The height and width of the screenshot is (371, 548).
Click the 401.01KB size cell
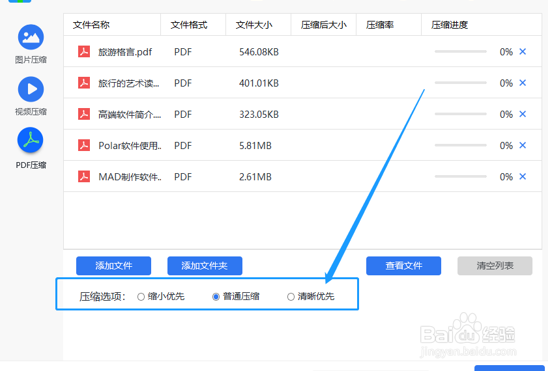pos(259,83)
